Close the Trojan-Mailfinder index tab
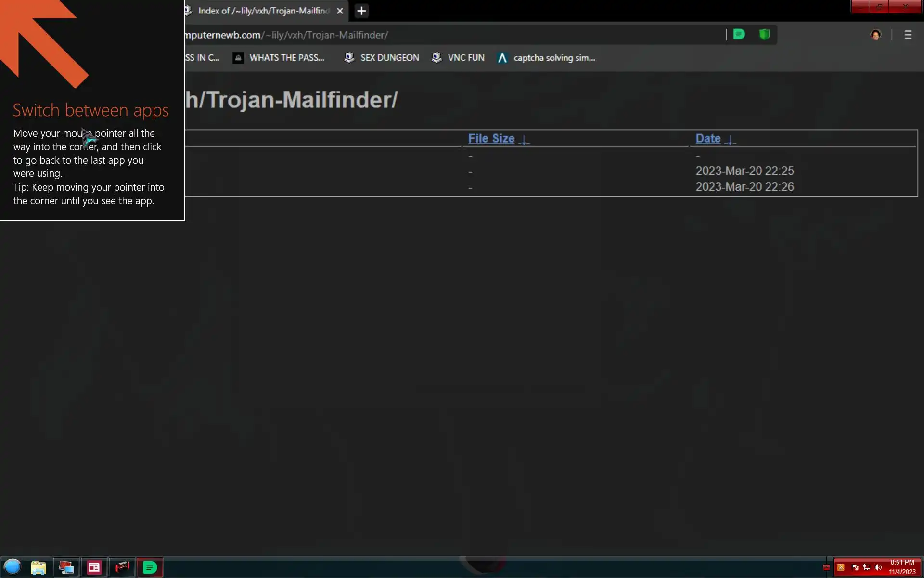Image resolution: width=924 pixels, height=578 pixels. pos(340,11)
